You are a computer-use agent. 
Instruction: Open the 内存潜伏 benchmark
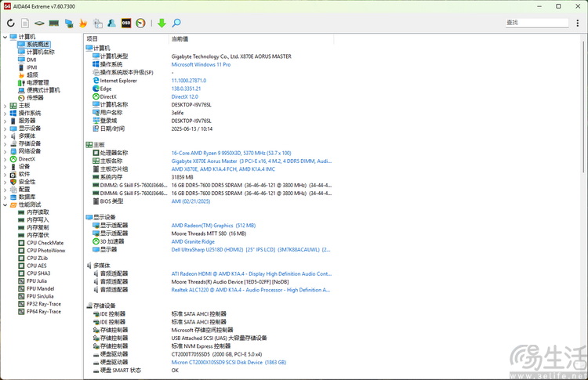coord(34,235)
